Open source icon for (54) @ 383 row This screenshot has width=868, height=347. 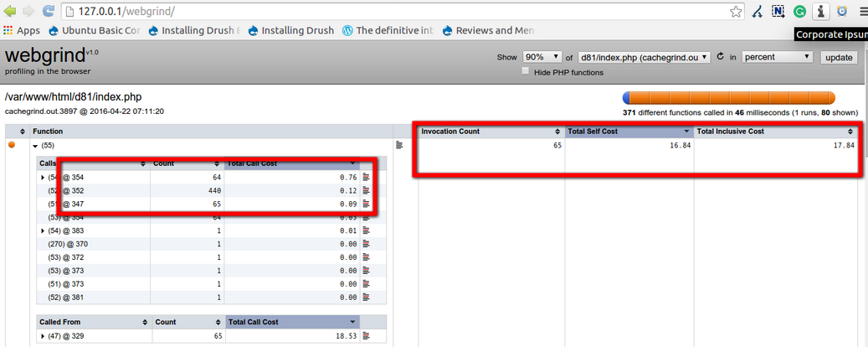point(366,230)
